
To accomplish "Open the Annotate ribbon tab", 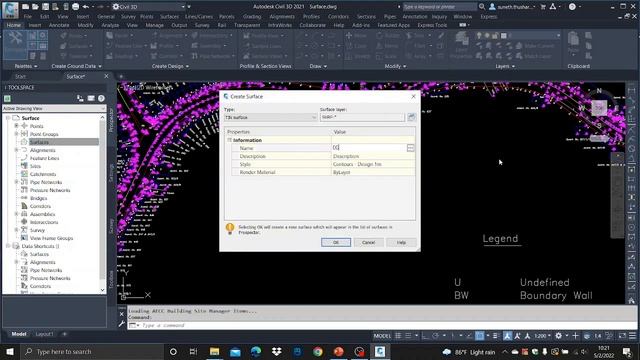I will (59, 25).
